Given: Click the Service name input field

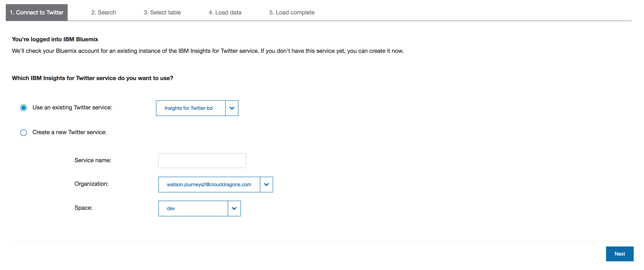Looking at the screenshot, I should (202, 160).
